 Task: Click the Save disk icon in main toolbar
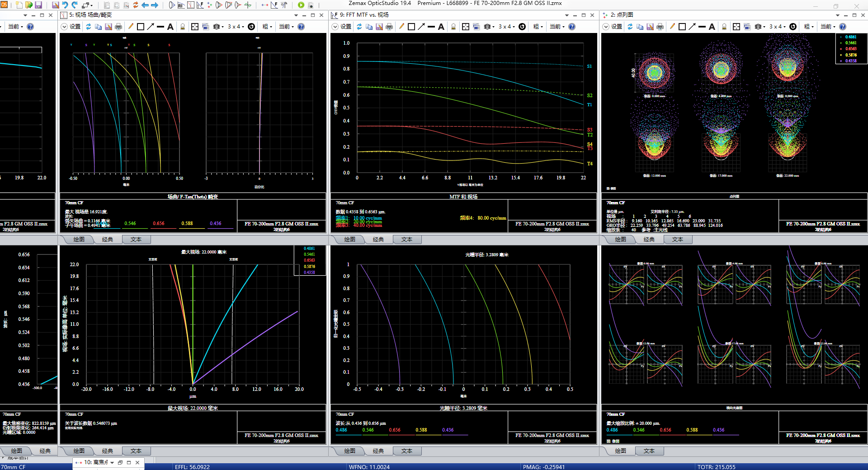(38, 5)
